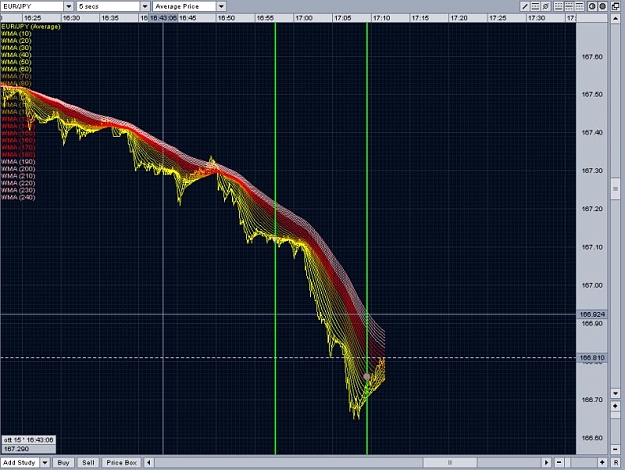625x470 pixels.
Task: Click the WMA (20) legend entry
Action: [x=16, y=41]
